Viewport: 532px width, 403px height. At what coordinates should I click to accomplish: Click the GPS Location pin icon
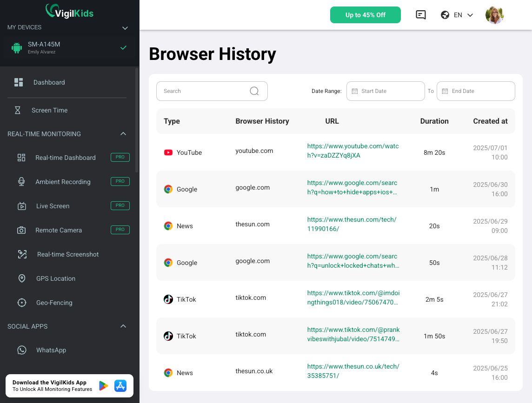[22, 278]
